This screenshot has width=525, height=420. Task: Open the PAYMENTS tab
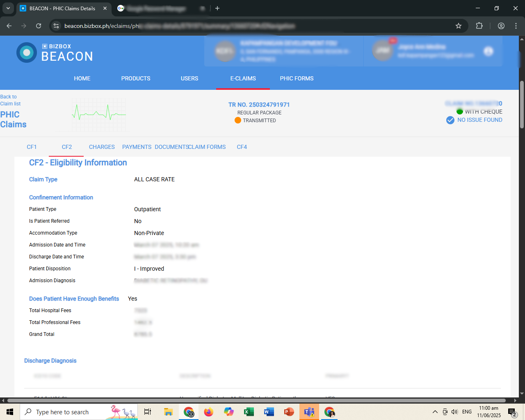click(x=137, y=147)
